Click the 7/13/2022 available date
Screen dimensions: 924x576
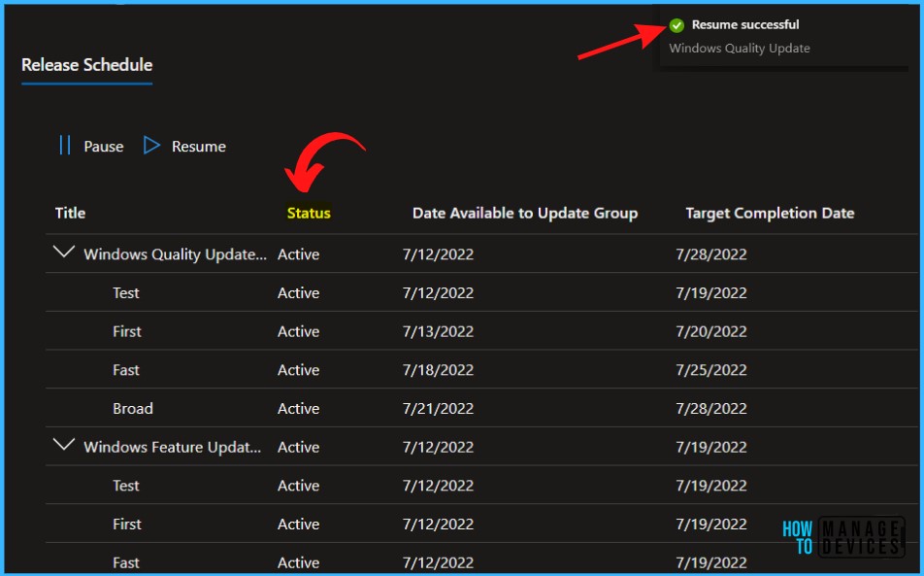[x=438, y=331]
